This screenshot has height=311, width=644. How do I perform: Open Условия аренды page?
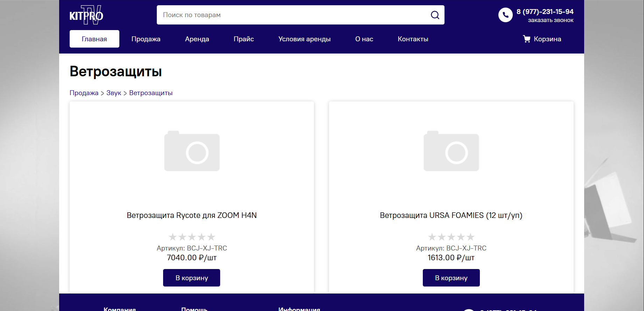click(x=304, y=39)
